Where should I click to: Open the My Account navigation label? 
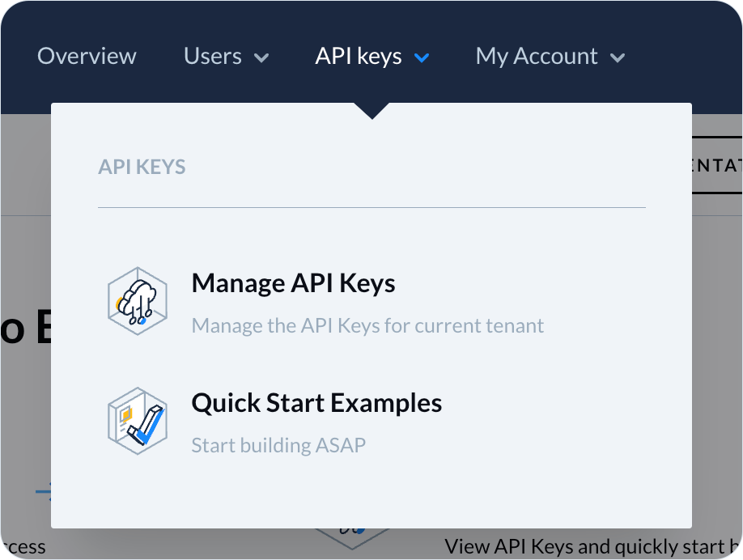pyautogui.click(x=537, y=57)
